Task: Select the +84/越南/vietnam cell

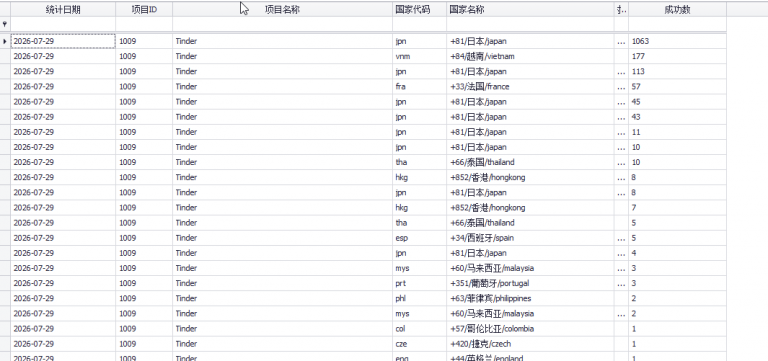Action: click(530, 56)
